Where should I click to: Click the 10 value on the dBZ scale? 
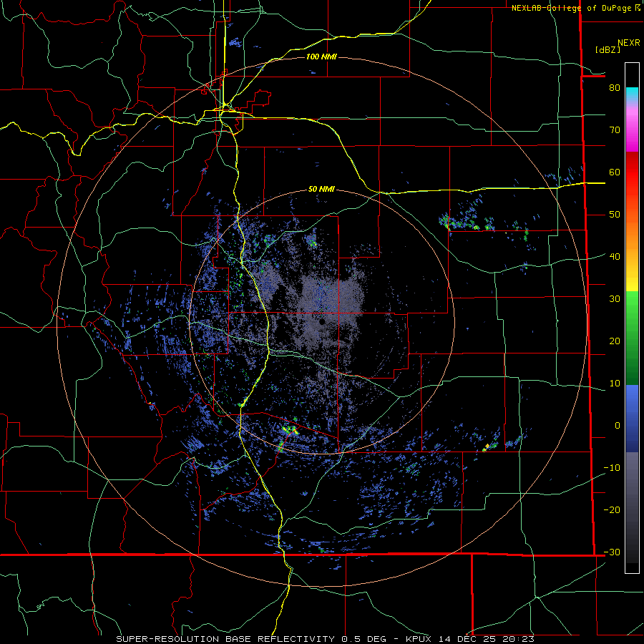coord(615,384)
